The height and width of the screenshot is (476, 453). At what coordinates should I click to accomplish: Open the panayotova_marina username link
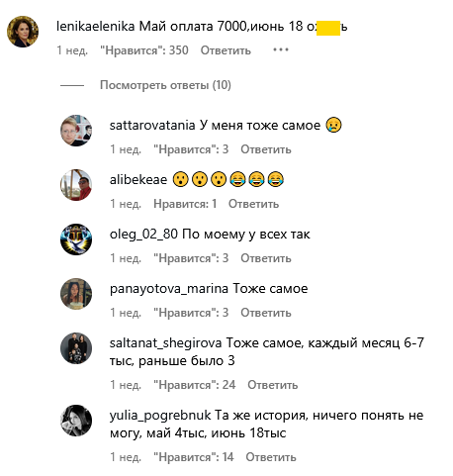point(169,289)
